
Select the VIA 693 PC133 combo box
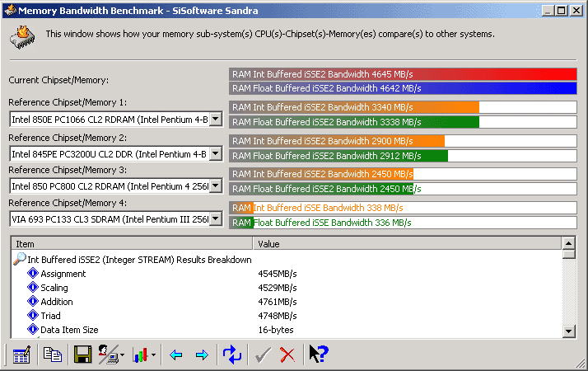116,219
